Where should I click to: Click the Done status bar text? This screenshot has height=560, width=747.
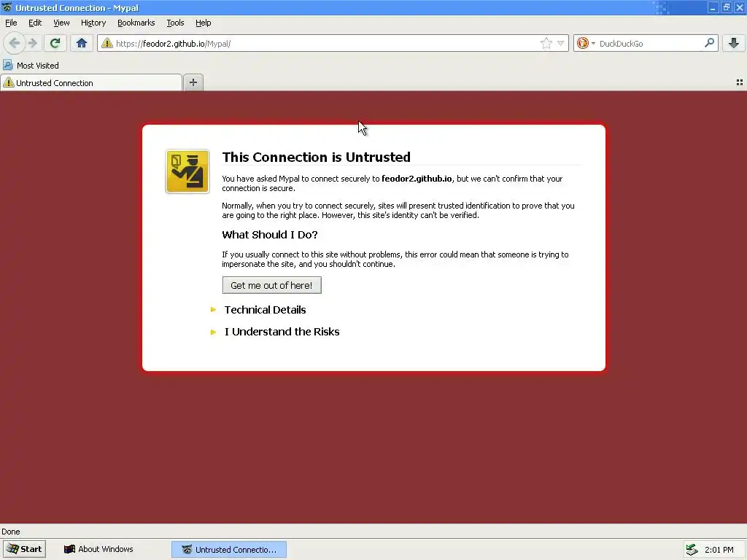(x=10, y=532)
